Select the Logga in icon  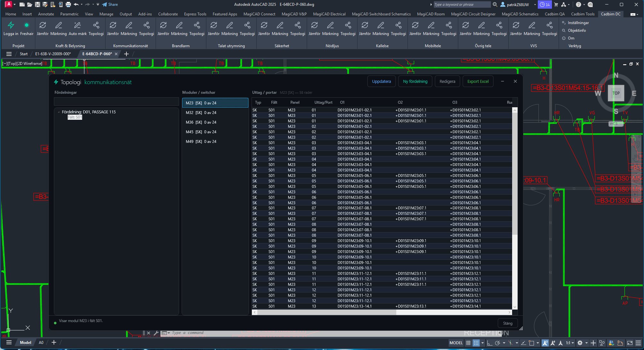pos(11,29)
